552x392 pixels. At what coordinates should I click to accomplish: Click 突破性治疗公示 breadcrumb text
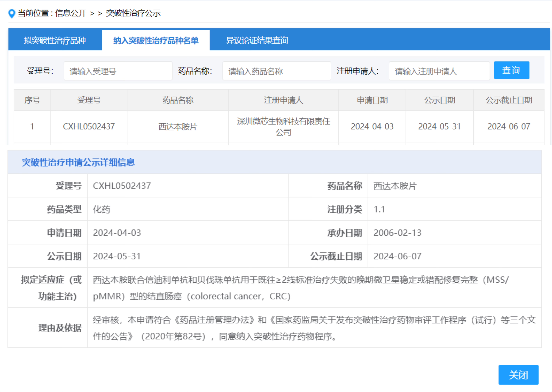[133, 13]
